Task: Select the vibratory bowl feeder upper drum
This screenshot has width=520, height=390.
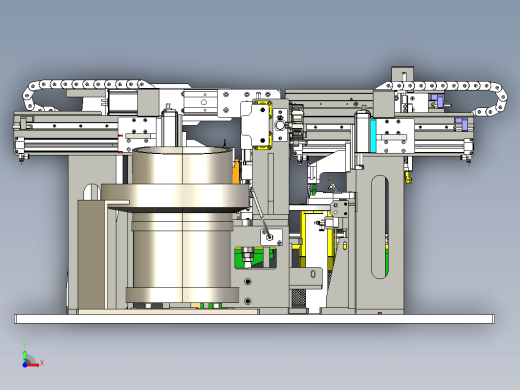Action: (182, 166)
